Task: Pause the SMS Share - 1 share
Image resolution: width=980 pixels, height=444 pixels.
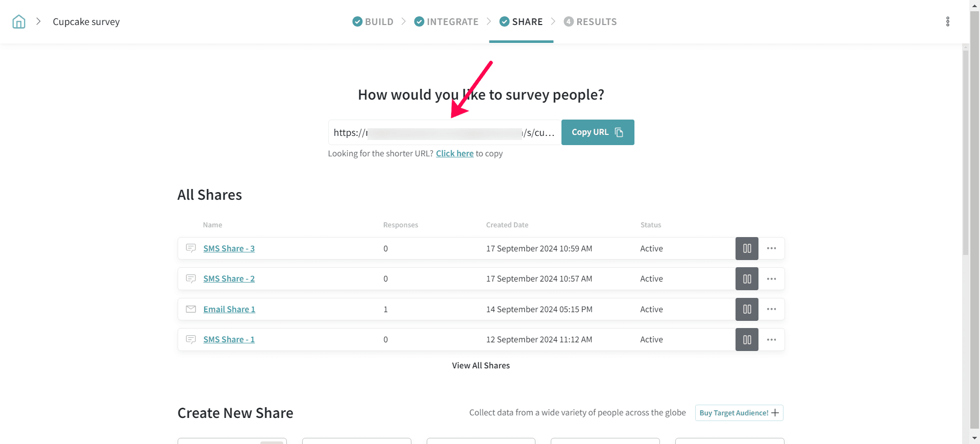Action: tap(746, 340)
